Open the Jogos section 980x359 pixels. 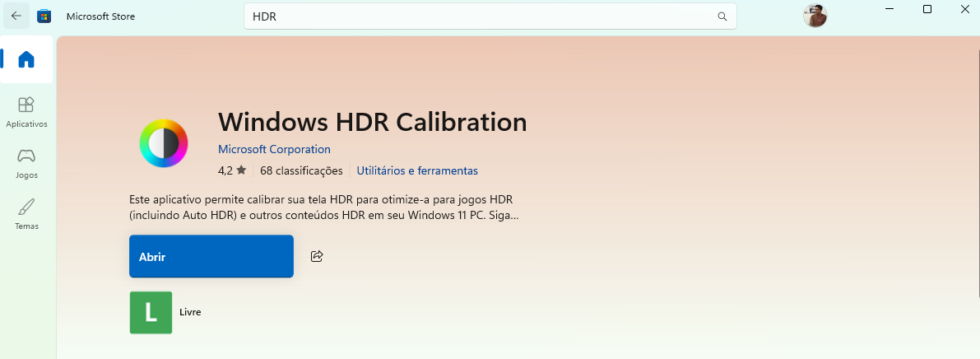pyautogui.click(x=26, y=163)
